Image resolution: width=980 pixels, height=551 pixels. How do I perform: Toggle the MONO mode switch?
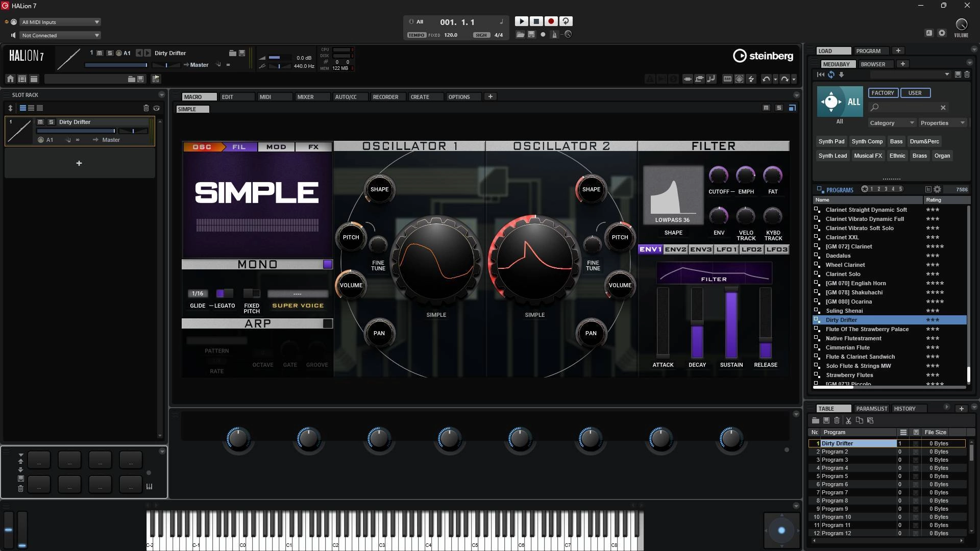328,264
